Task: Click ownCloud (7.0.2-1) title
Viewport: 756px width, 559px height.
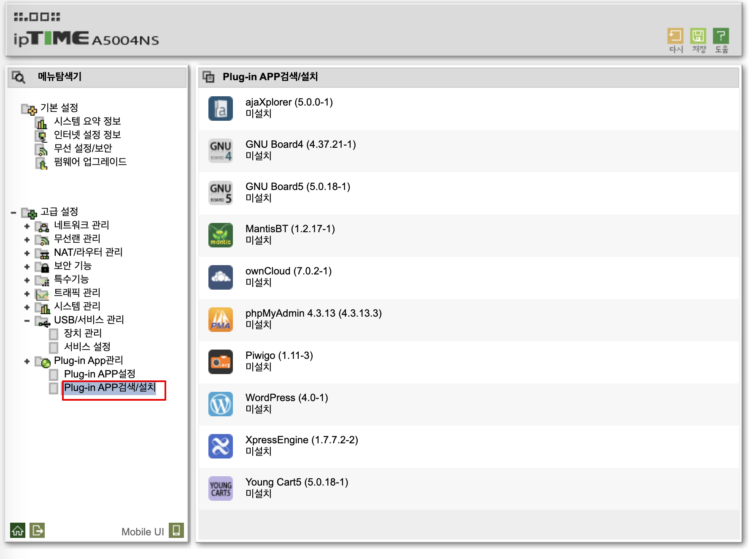Action: (x=289, y=271)
